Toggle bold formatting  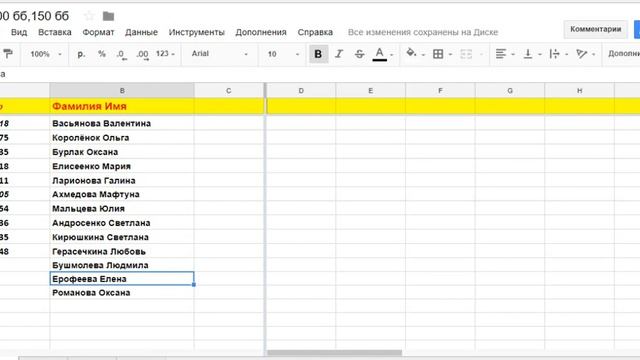[x=318, y=54]
